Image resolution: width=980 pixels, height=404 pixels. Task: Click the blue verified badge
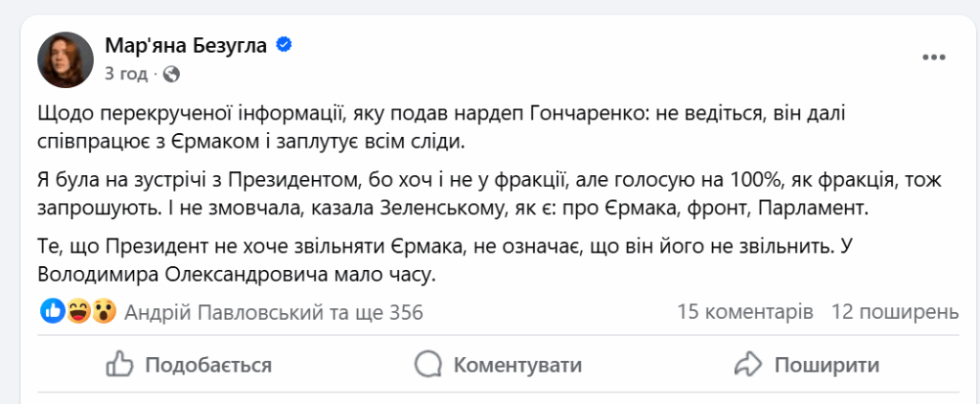284,44
